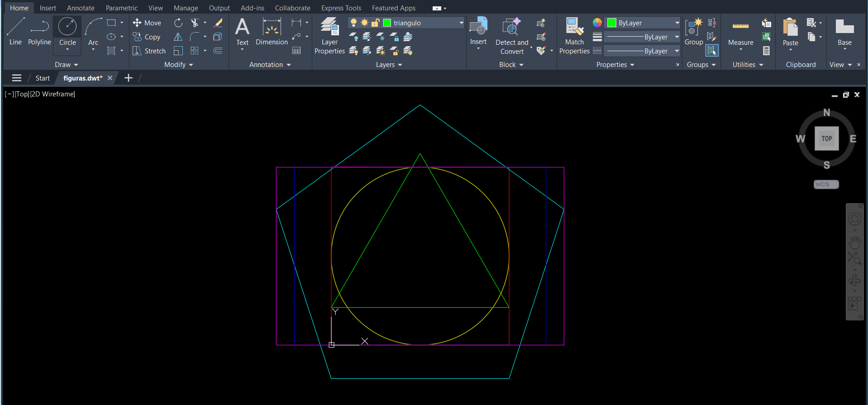
Task: Pick the Hatch tool icon
Action: coord(111,51)
